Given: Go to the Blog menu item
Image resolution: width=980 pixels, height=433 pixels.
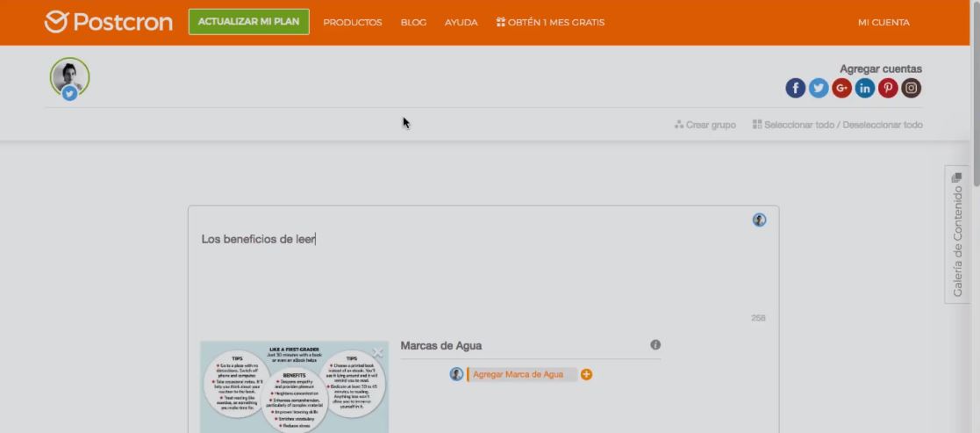Looking at the screenshot, I should tap(413, 22).
